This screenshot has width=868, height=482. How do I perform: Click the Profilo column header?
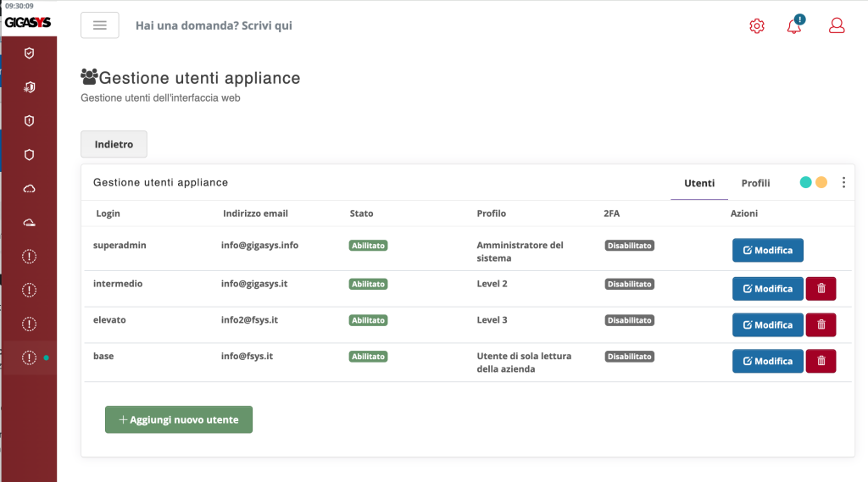coord(492,213)
